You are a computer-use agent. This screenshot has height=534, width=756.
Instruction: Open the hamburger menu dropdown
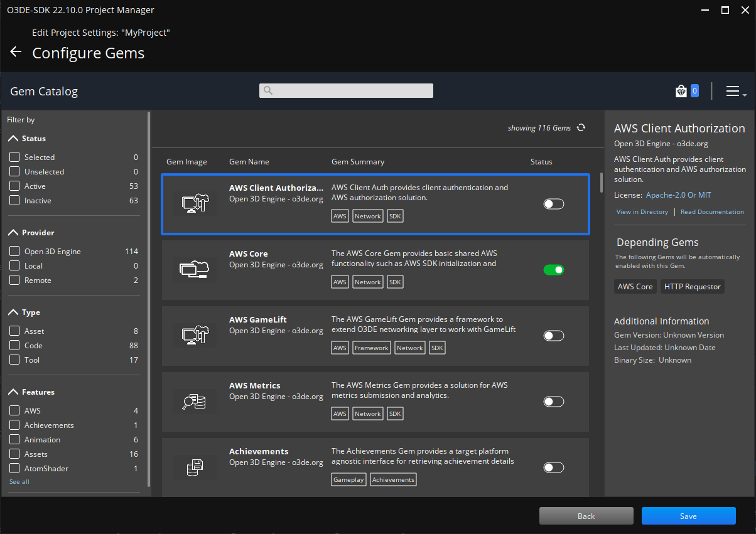pos(735,92)
